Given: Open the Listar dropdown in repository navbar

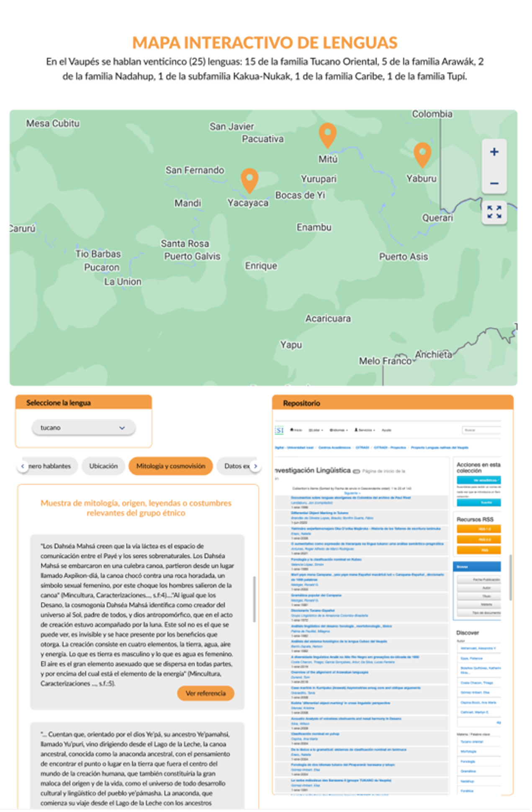Looking at the screenshot, I should [316, 430].
